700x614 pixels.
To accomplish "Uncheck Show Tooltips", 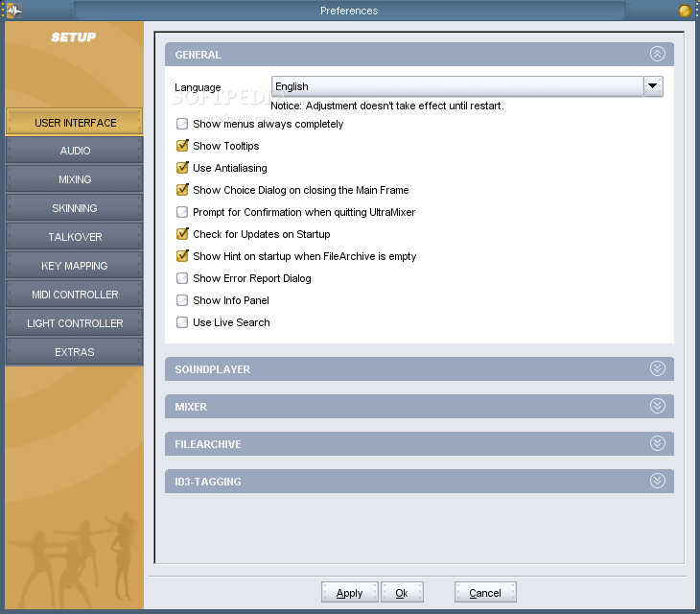I will 182,146.
